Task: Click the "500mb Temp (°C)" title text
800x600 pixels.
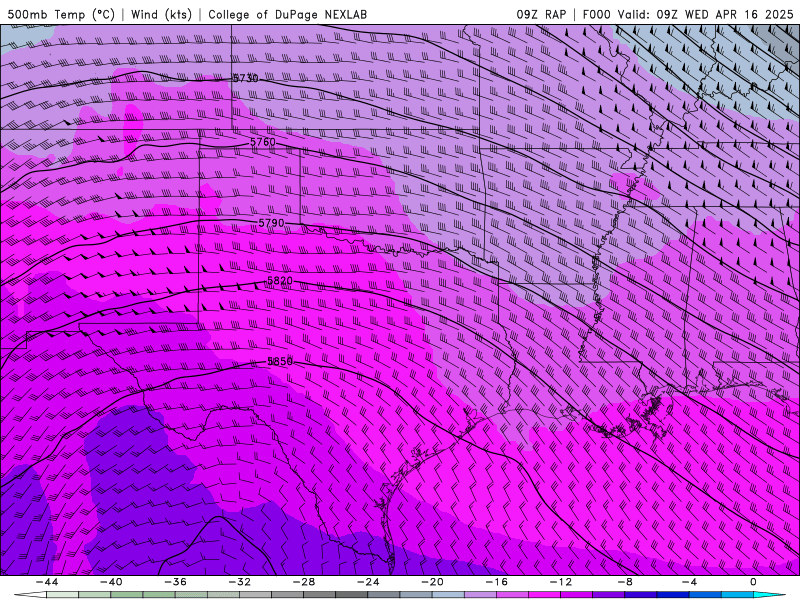Action: 61,14
